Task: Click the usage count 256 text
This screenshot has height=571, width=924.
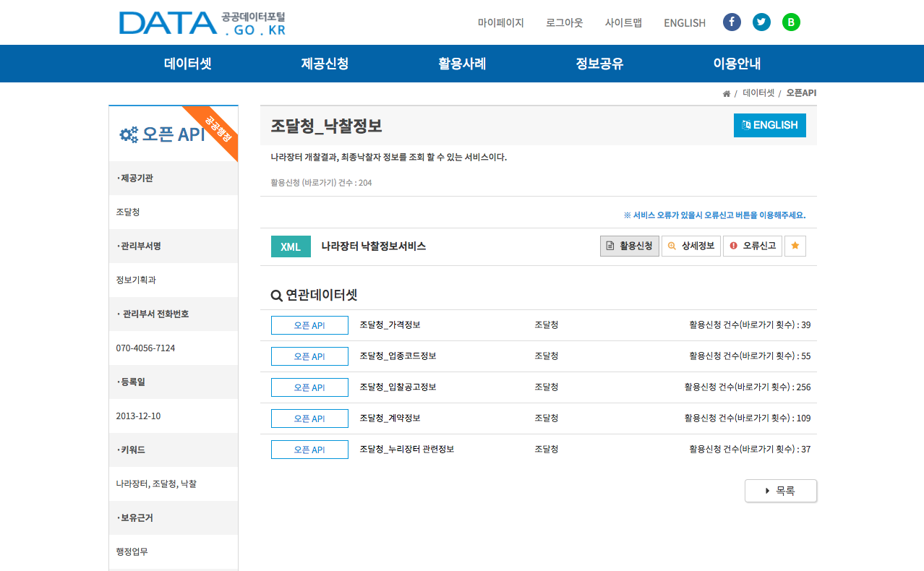Action: [x=748, y=387]
